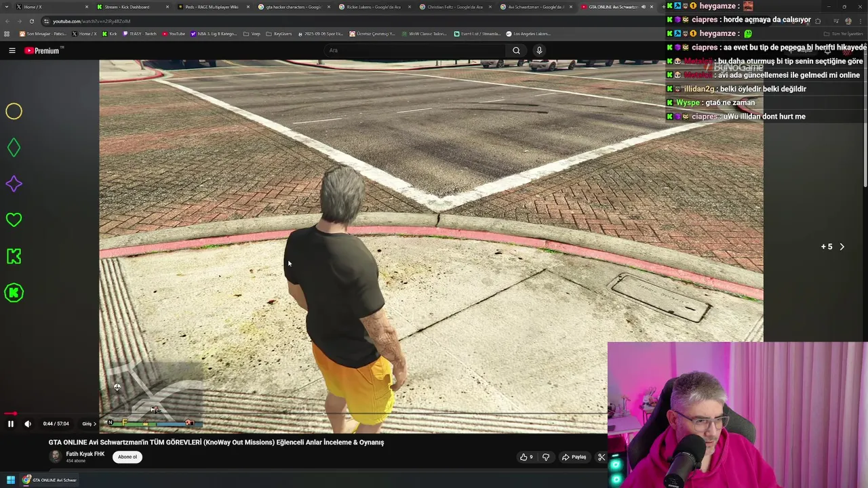The width and height of the screenshot is (868, 488).
Task: Close the Peds - RAGE Multiplayer Wiki tab
Action: tap(248, 7)
